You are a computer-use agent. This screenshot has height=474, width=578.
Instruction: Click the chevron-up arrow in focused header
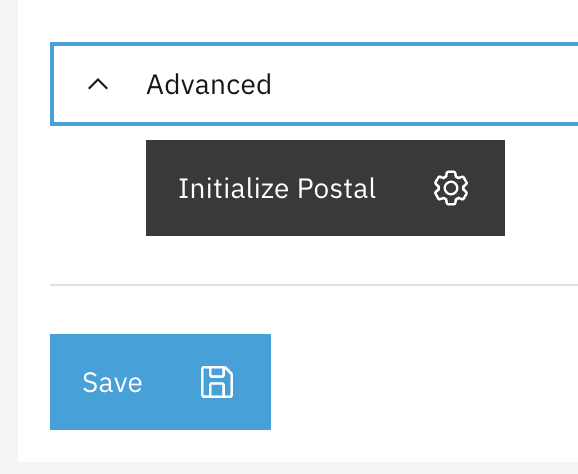pyautogui.click(x=98, y=84)
